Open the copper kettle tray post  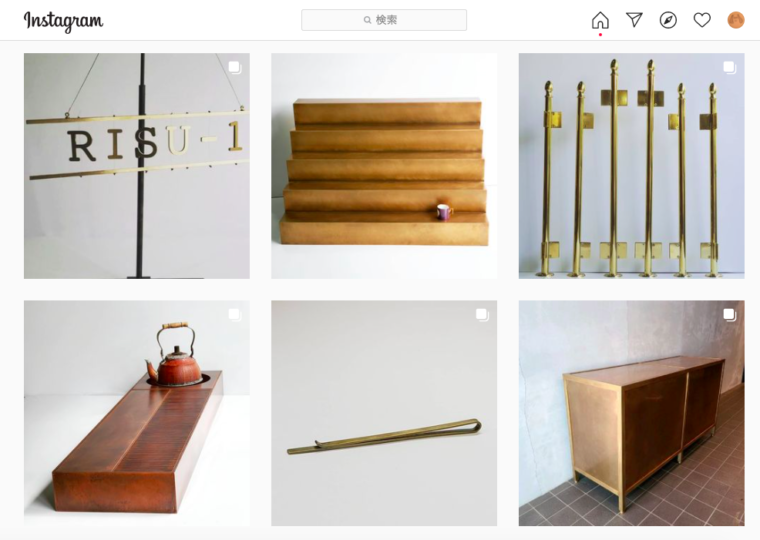tap(137, 413)
